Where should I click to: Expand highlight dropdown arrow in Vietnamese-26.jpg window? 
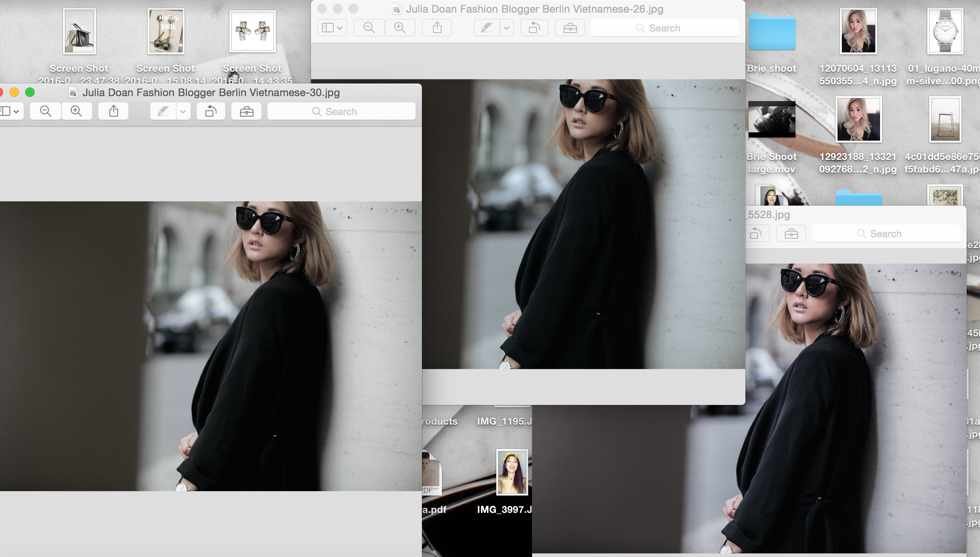point(507,28)
